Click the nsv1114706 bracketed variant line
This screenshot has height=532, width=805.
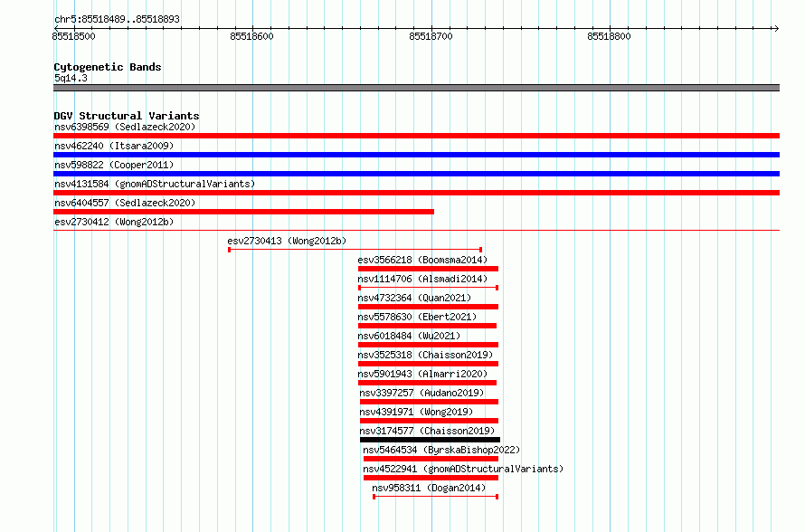point(428,288)
